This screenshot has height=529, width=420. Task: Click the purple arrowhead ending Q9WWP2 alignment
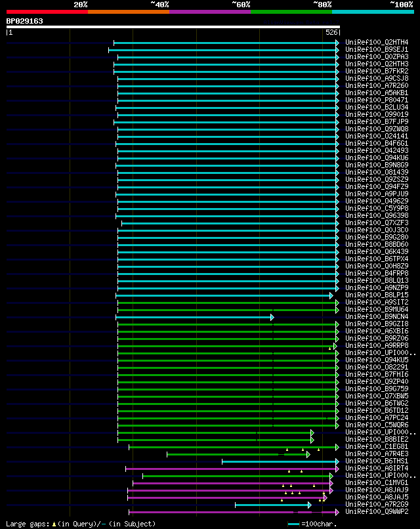point(337,513)
